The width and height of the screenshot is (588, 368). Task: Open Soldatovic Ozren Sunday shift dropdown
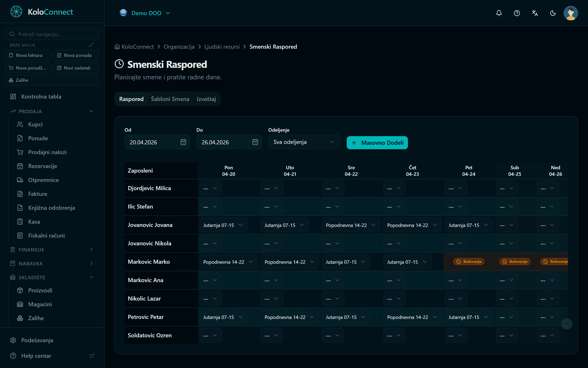[548, 335]
